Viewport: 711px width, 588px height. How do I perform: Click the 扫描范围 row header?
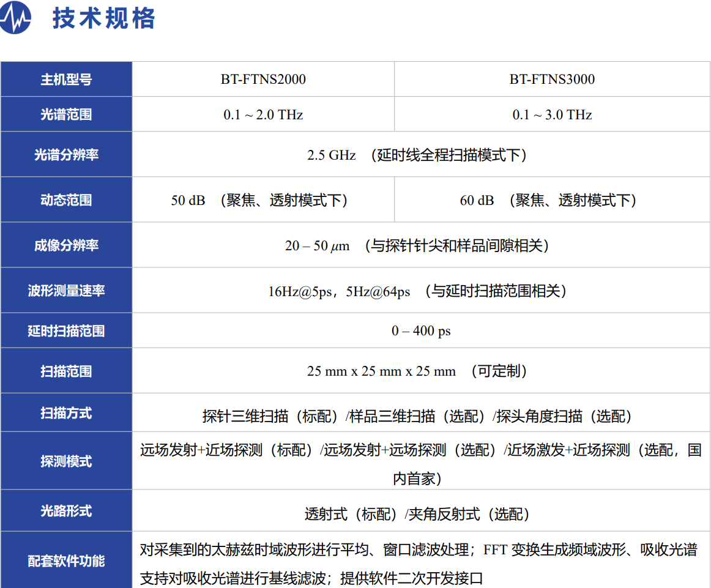(x=66, y=371)
